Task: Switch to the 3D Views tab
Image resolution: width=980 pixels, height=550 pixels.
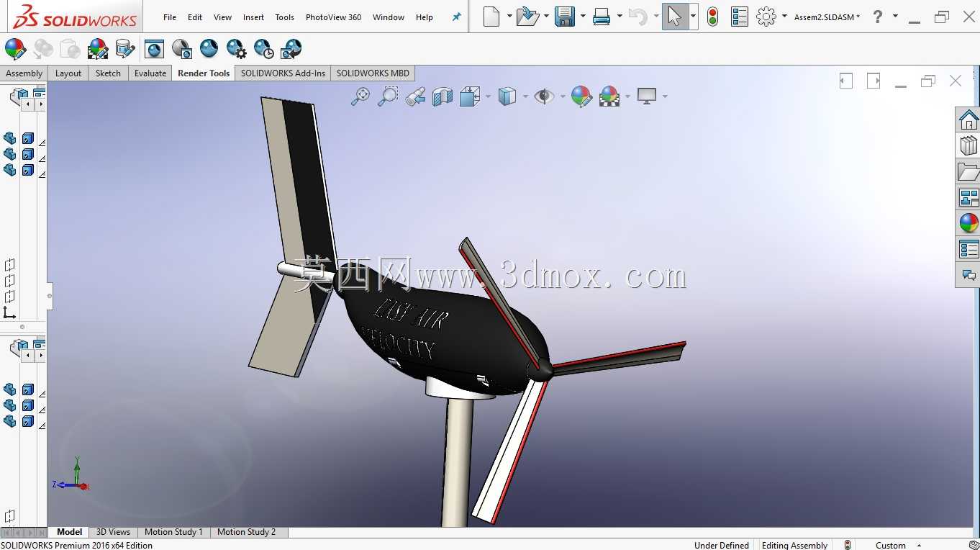Action: point(113,532)
